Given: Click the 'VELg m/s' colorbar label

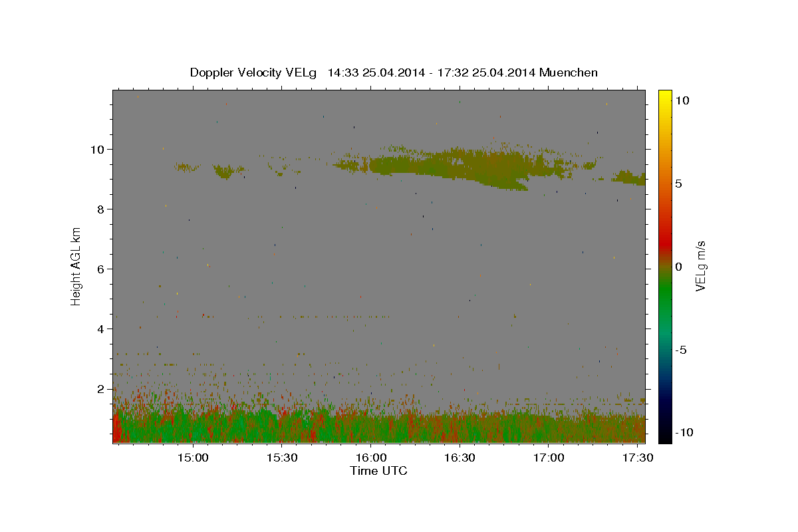Looking at the screenshot, I should coord(701,266).
